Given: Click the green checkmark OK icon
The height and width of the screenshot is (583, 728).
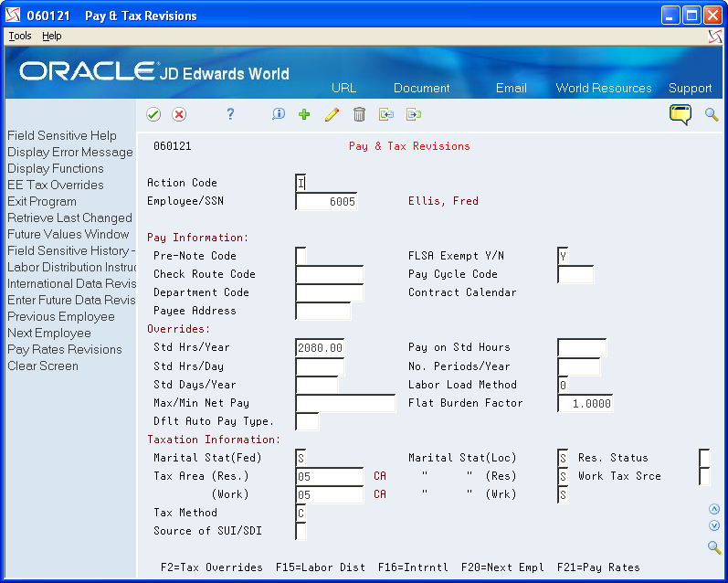Looking at the screenshot, I should click(x=153, y=114).
